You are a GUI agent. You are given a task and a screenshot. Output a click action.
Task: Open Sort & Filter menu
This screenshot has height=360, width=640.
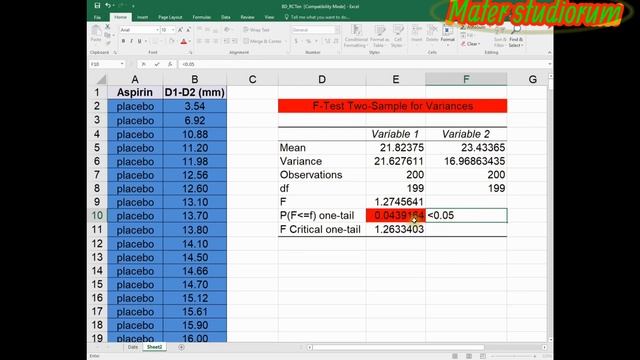(500, 36)
